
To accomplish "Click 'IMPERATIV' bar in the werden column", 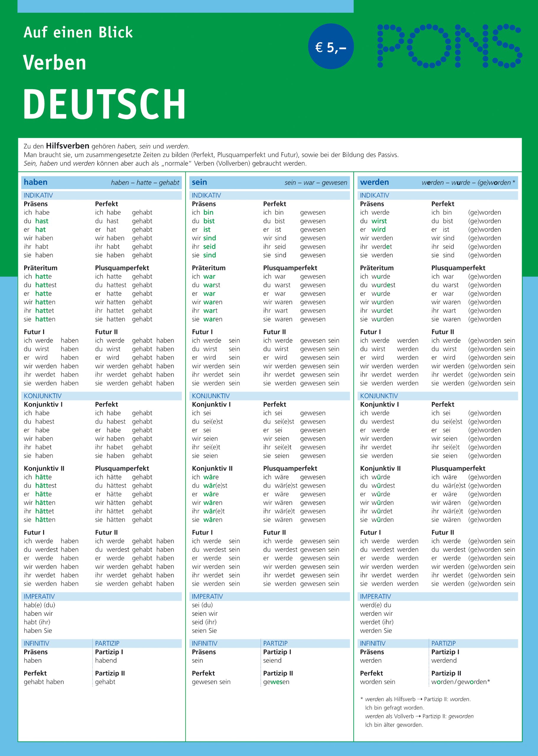I will point(438,597).
